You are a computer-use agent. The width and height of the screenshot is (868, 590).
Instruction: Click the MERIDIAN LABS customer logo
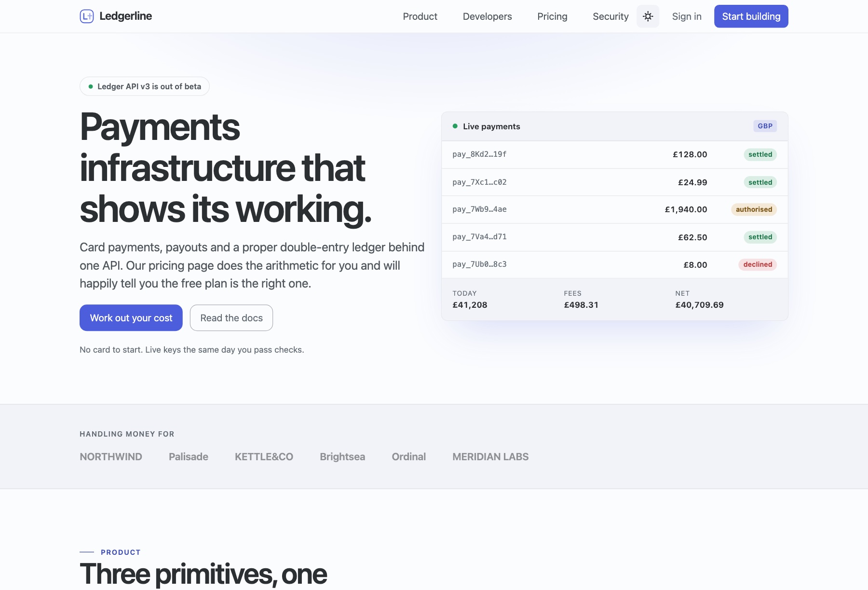coord(490,457)
